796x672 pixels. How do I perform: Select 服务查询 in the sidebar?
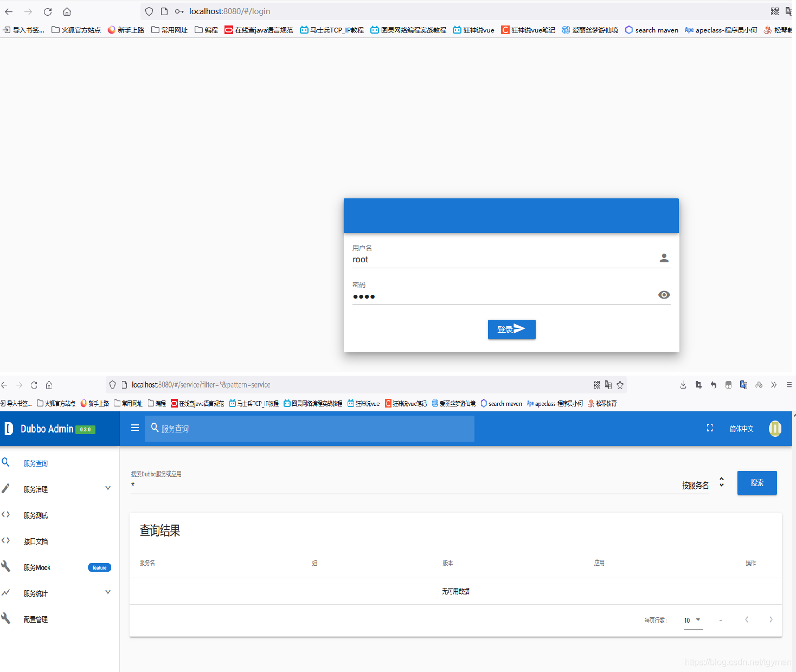pos(60,463)
